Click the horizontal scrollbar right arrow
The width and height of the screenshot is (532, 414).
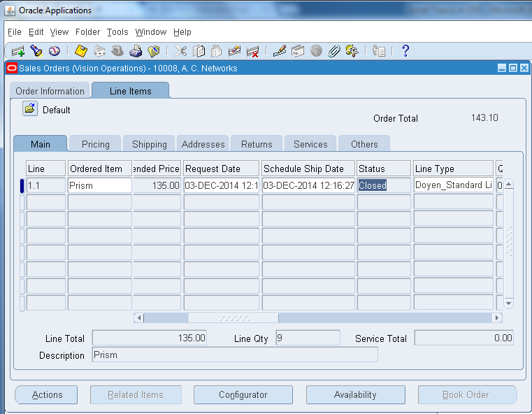tap(497, 318)
